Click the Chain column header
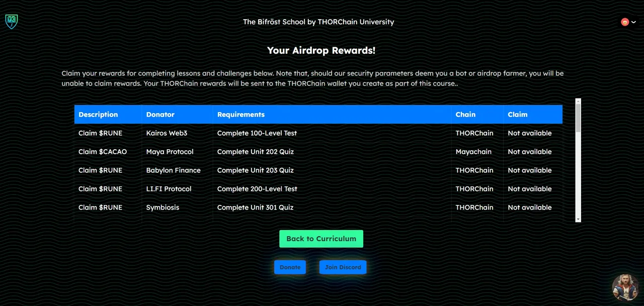Viewport: 644px width, 306px height. coord(477,115)
